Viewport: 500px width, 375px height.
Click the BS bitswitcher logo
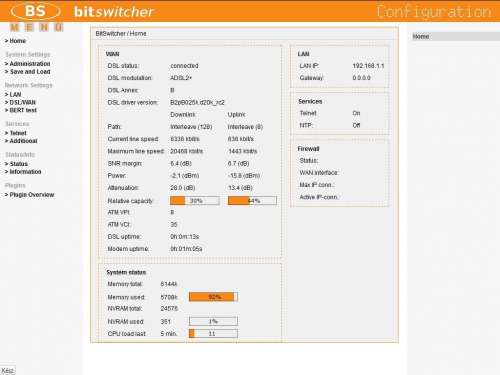click(82, 11)
